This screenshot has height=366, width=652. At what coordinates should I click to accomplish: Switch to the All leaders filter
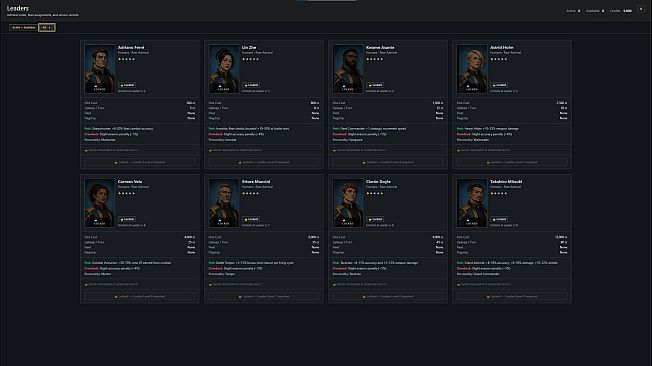click(47, 27)
